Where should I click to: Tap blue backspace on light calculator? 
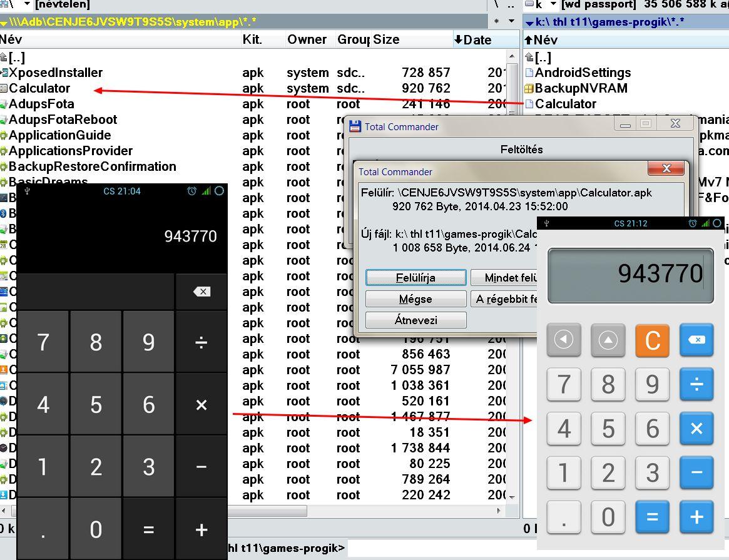click(x=696, y=340)
